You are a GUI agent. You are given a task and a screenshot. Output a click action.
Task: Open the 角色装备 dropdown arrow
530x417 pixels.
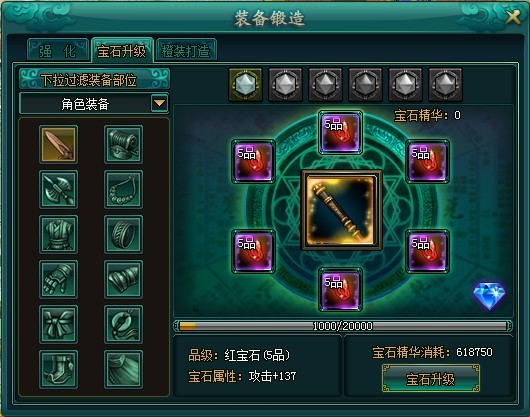point(159,103)
